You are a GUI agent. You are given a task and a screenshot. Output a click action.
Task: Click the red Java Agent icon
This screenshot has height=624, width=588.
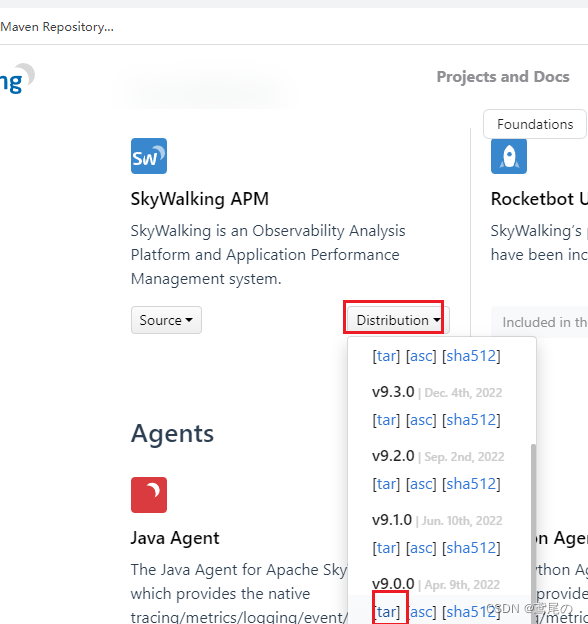149,495
